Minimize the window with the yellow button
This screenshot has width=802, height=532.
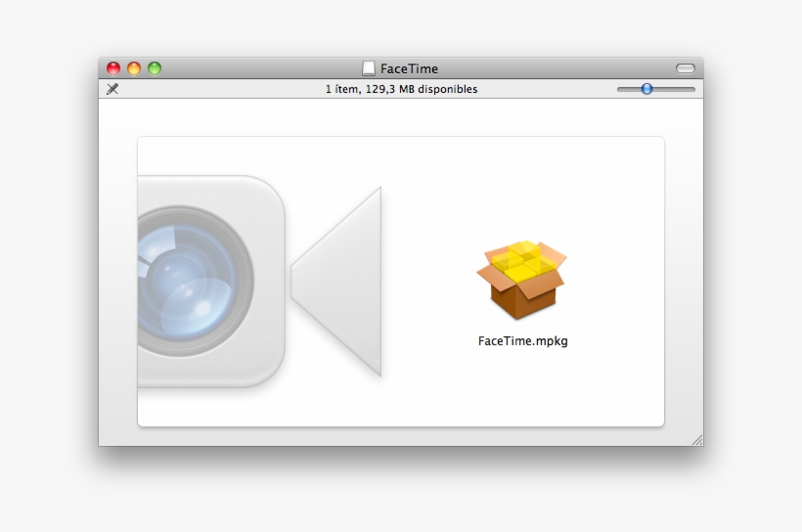click(134, 68)
